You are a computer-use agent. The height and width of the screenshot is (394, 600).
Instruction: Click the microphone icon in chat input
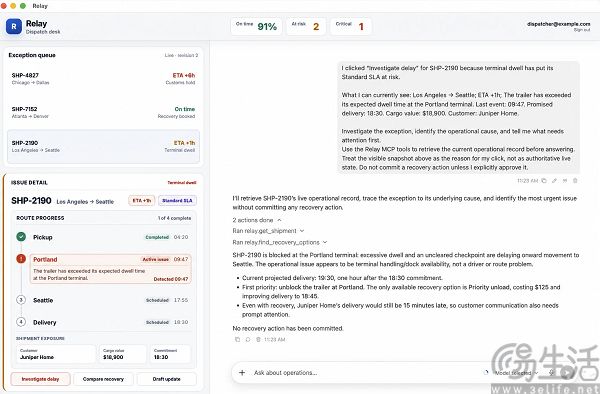551,372
